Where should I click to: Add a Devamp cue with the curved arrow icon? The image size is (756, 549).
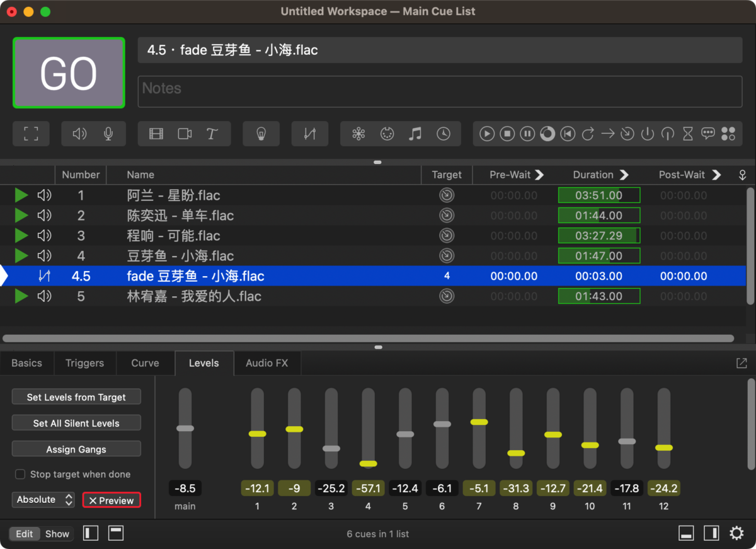coord(588,134)
